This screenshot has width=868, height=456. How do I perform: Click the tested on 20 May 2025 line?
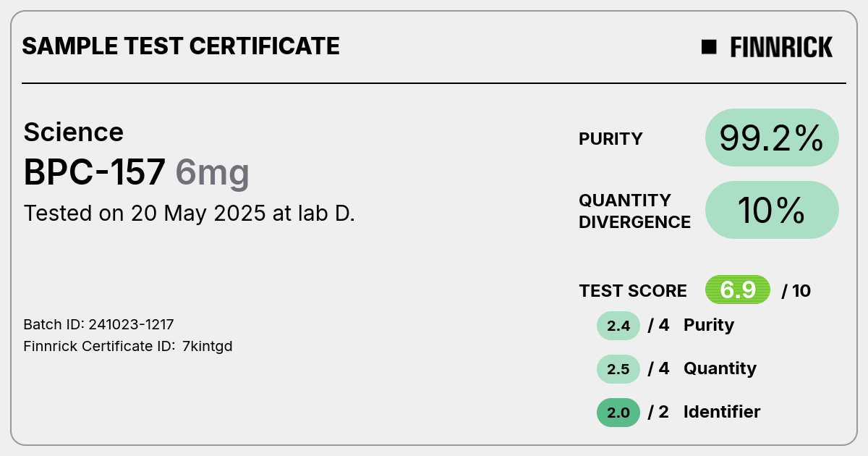[x=190, y=214]
